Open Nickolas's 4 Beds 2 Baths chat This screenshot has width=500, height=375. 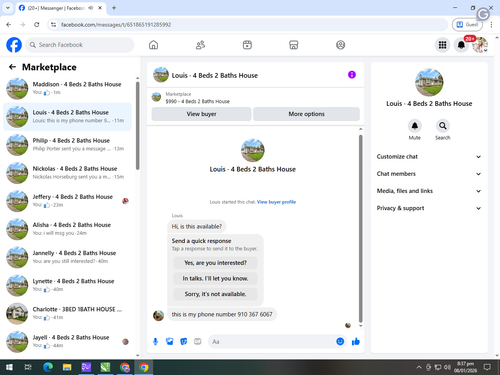pos(67,173)
